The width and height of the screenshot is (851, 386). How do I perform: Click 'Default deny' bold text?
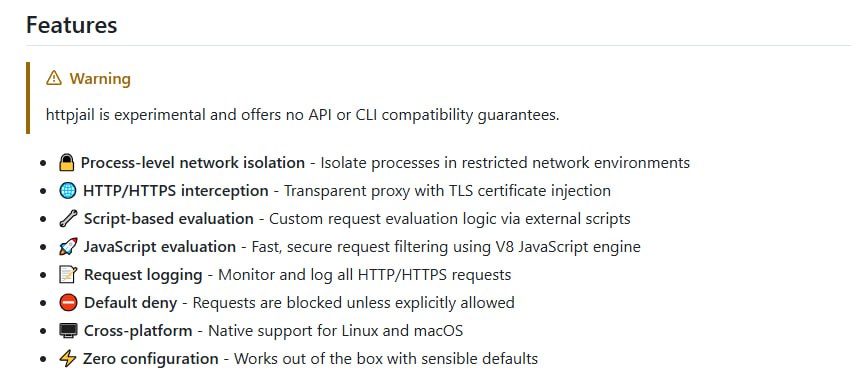point(131,302)
